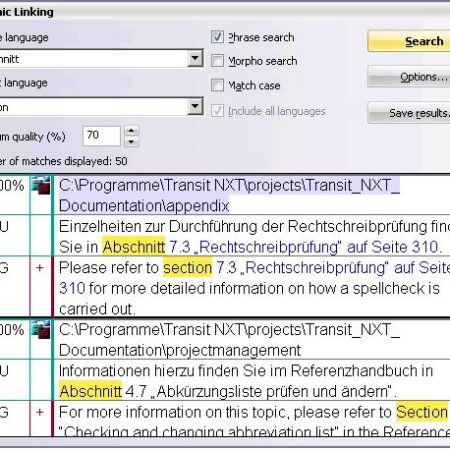450x450 pixels.
Task: Enable the Morpho search checkbox
Action: click(x=217, y=61)
